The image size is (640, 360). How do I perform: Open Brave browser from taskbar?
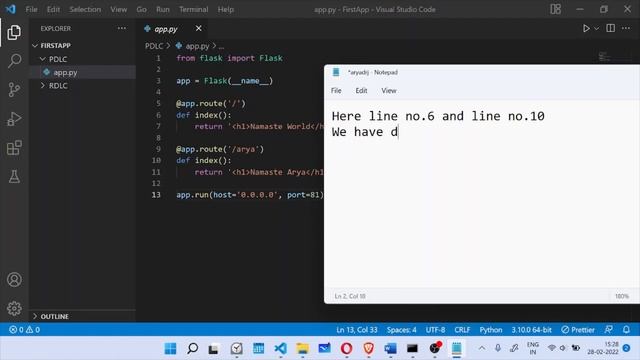[x=369, y=349]
